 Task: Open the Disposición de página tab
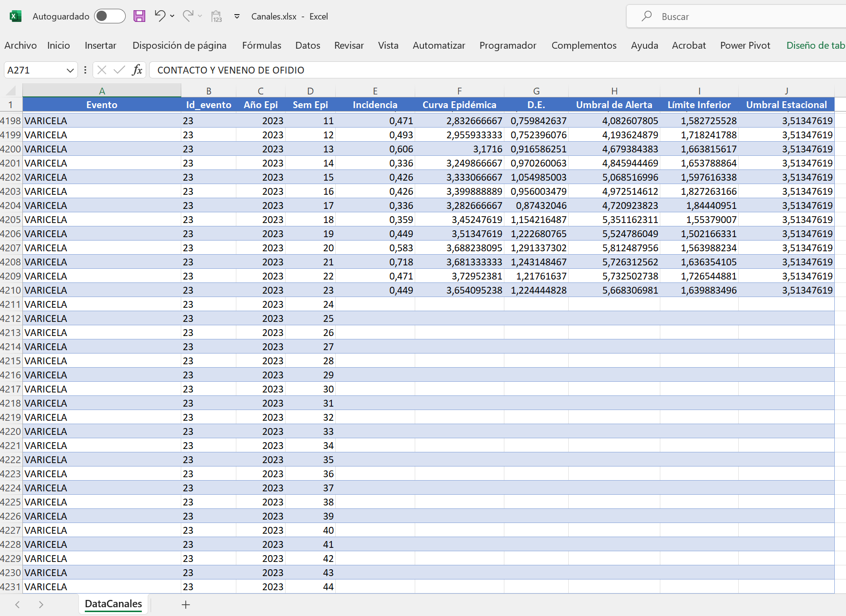click(x=179, y=45)
